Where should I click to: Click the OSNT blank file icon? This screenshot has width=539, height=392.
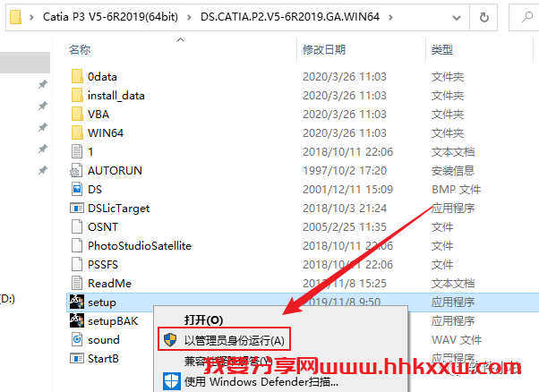77,226
